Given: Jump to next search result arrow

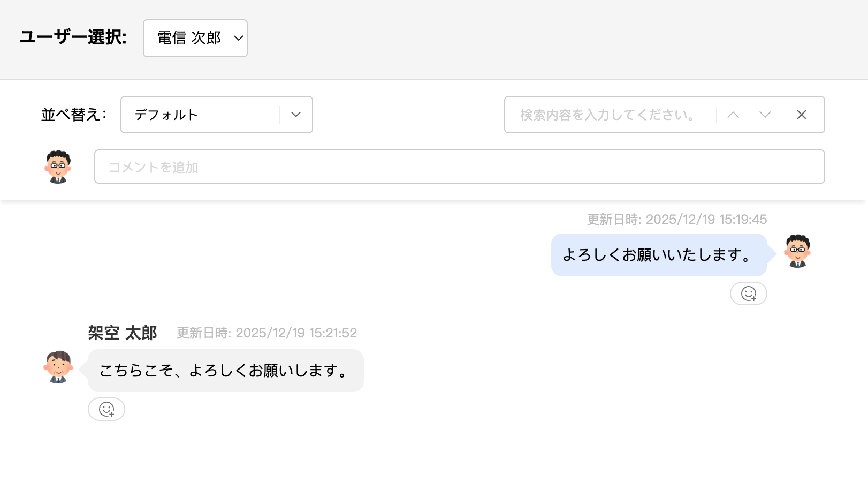Looking at the screenshot, I should click(765, 115).
